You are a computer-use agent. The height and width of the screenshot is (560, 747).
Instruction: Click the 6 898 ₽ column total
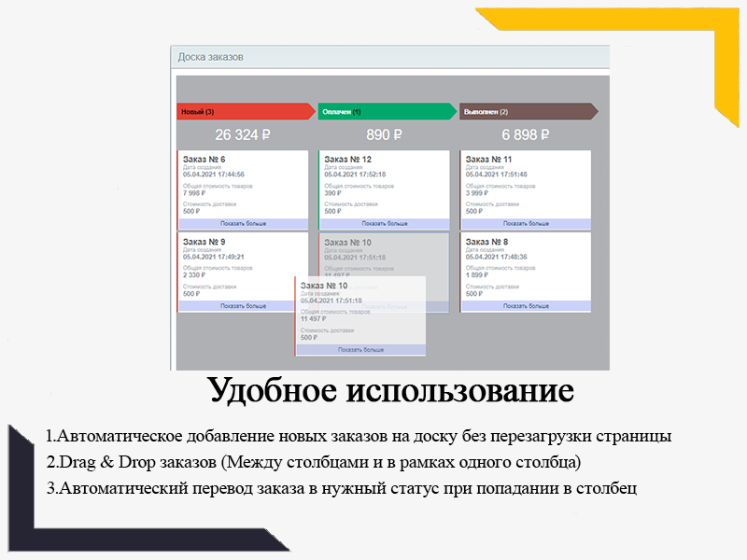coord(526,135)
